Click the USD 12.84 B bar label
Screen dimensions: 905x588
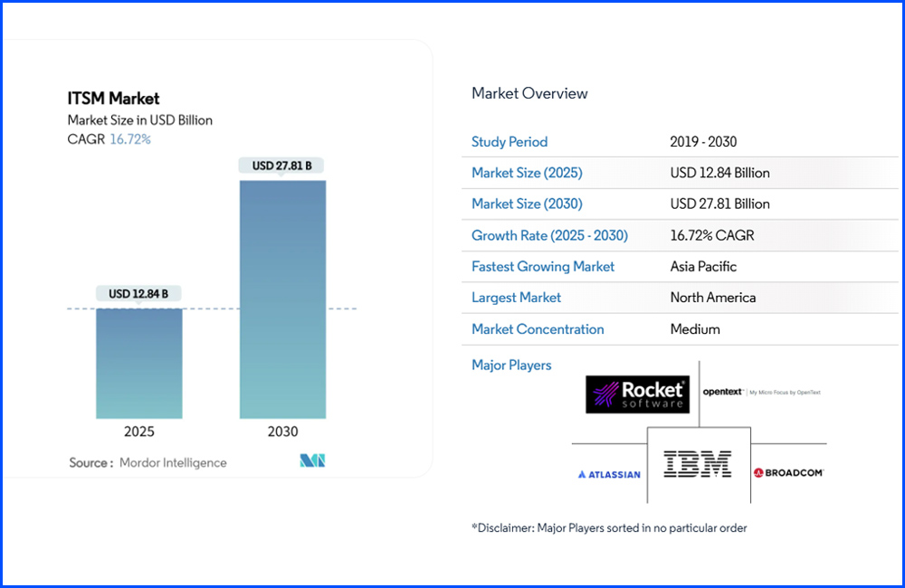tap(139, 293)
